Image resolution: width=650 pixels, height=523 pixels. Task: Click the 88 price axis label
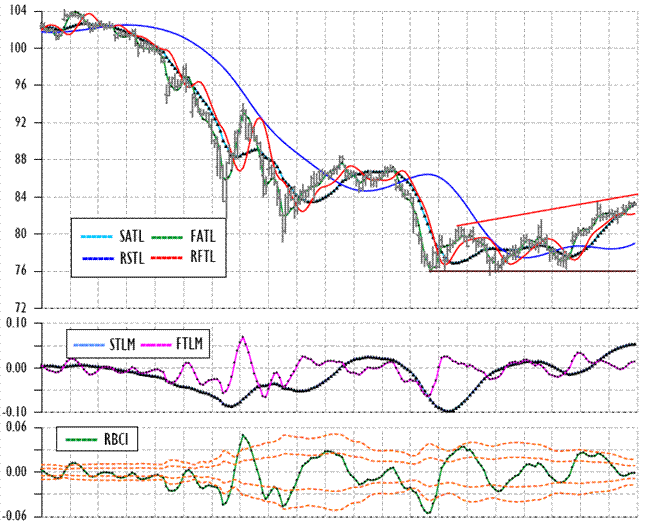(22, 160)
